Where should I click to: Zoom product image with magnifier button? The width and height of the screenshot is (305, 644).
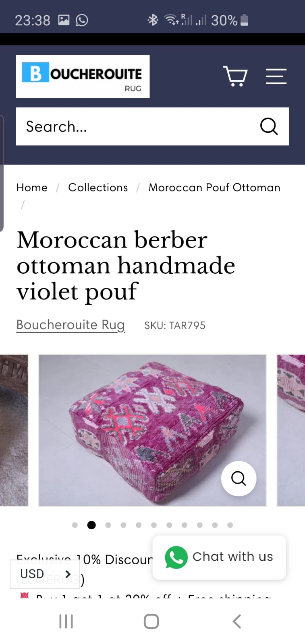[x=239, y=478]
